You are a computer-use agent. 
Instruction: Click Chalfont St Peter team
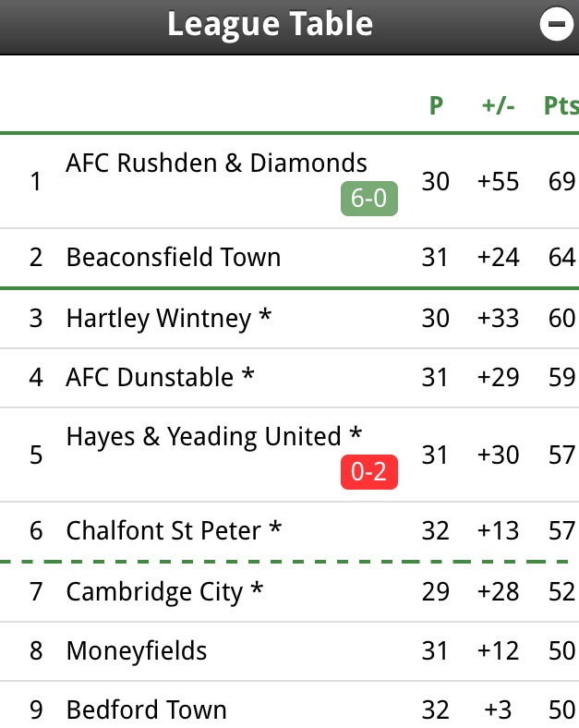pyautogui.click(x=174, y=531)
